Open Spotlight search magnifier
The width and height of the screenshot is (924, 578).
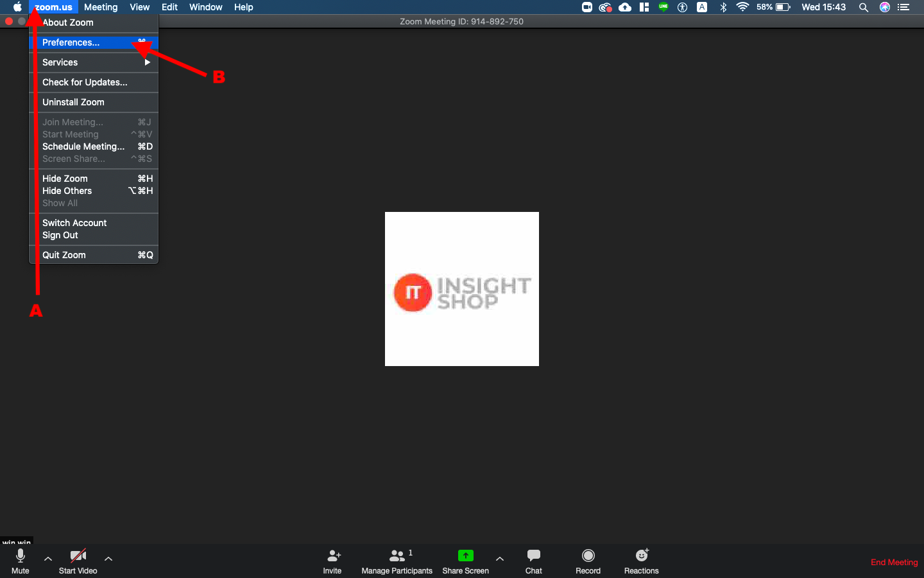pyautogui.click(x=864, y=7)
